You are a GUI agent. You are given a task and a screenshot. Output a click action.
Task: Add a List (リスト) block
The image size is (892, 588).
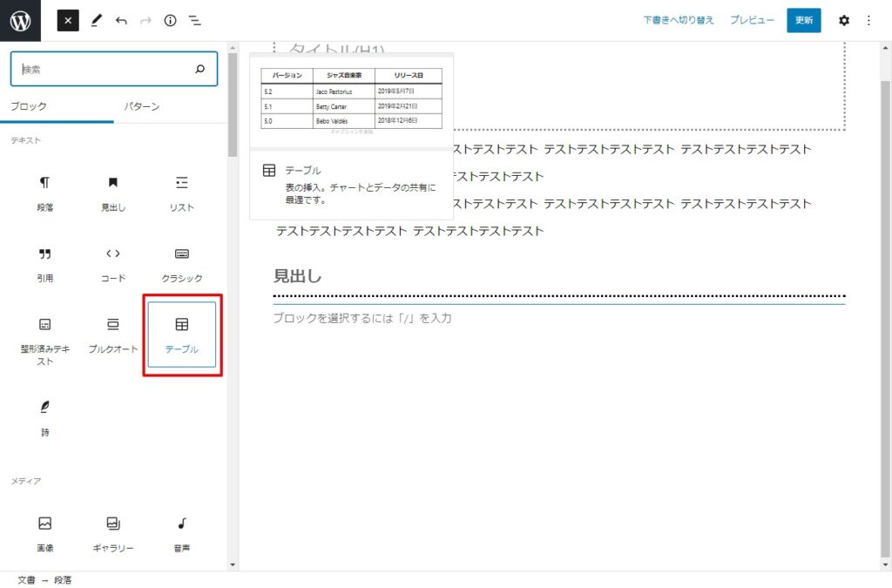click(x=182, y=193)
